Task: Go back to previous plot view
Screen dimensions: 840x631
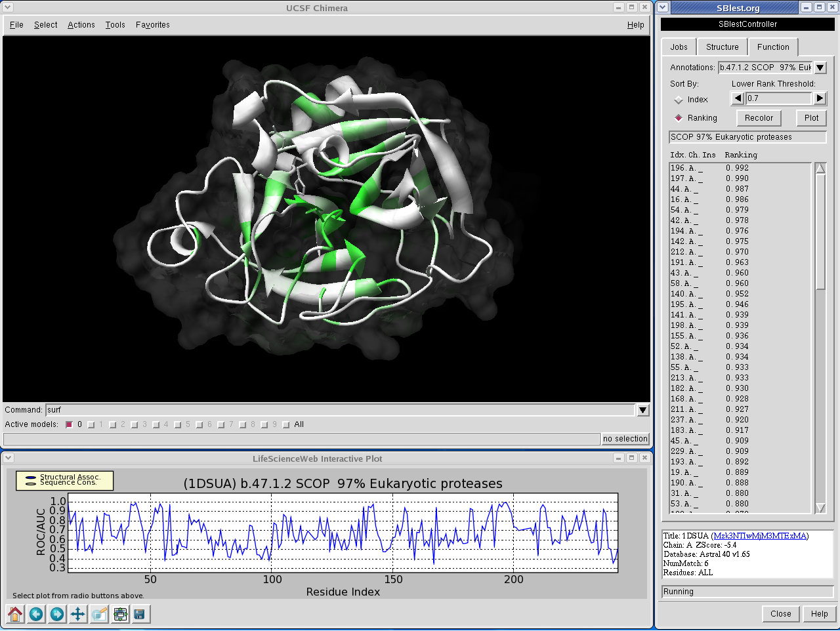Action: pyautogui.click(x=36, y=614)
